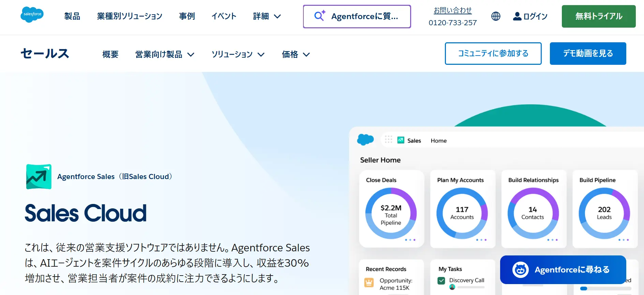
Task: Click the Agentforce search field
Action: tap(357, 16)
